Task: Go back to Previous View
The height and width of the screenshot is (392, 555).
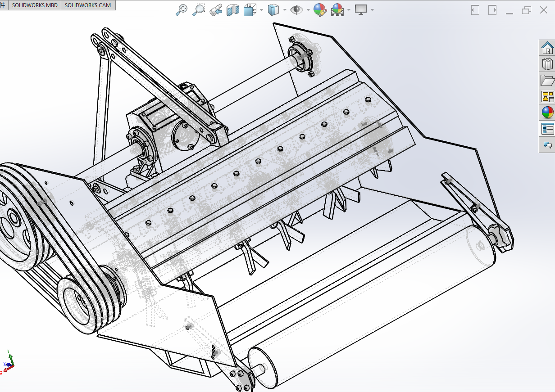Action: 216,10
